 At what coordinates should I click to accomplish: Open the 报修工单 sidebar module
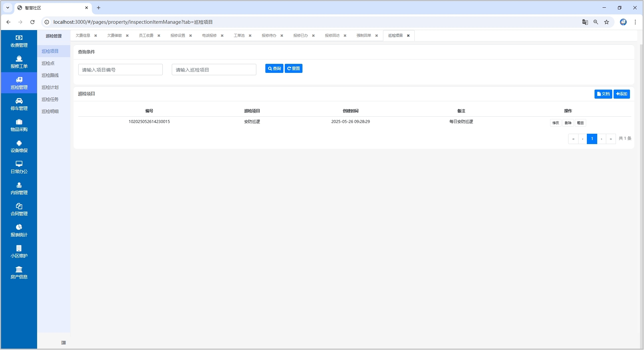[x=19, y=62]
